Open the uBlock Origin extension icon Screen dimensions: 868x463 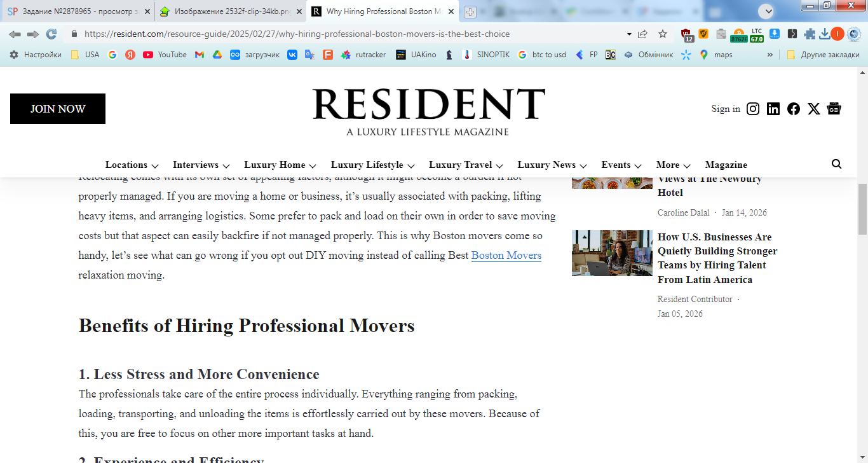tap(687, 34)
